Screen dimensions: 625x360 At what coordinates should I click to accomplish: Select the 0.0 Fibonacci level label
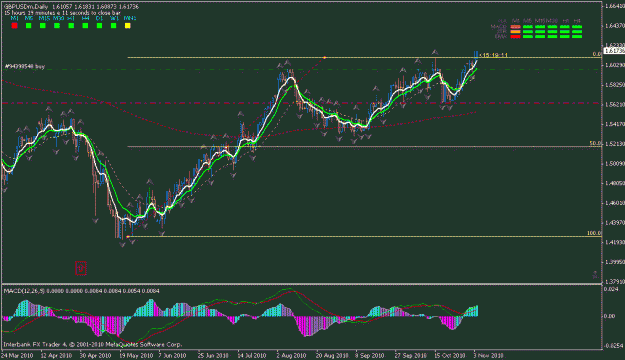[x=597, y=54]
